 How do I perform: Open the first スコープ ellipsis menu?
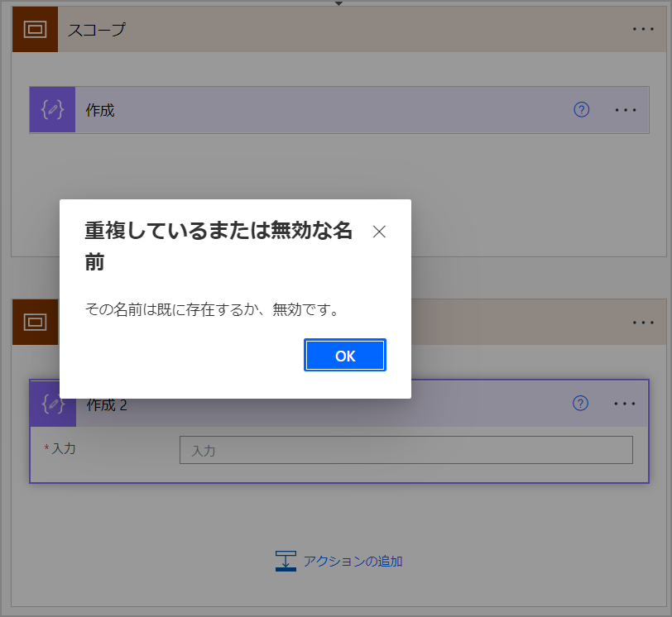click(643, 29)
